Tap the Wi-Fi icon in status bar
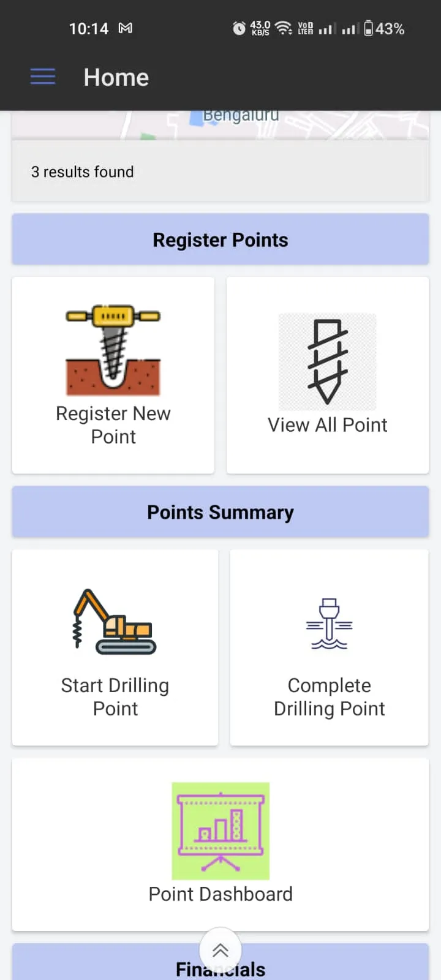The width and height of the screenshot is (441, 980). tap(283, 28)
